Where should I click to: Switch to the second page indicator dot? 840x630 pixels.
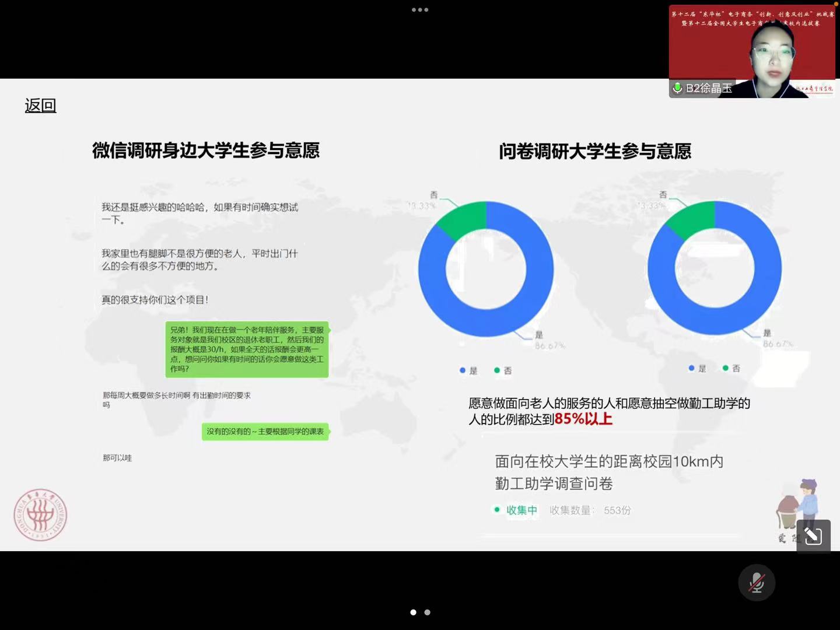[428, 612]
